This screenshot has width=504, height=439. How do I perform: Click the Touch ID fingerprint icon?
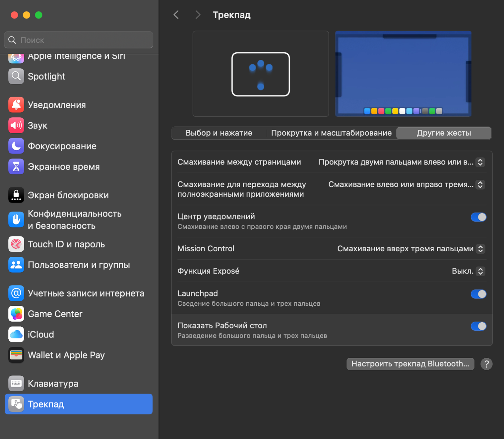coord(16,244)
